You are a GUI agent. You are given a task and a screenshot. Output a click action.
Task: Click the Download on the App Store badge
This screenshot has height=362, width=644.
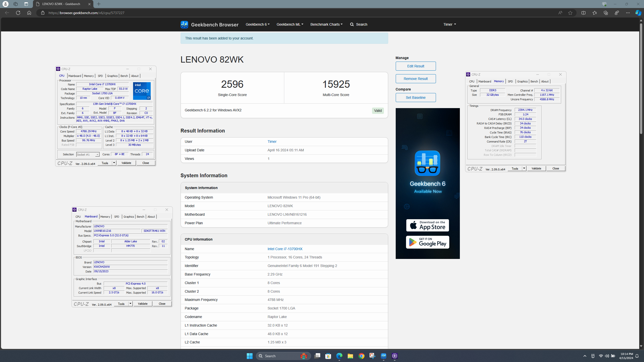click(427, 225)
